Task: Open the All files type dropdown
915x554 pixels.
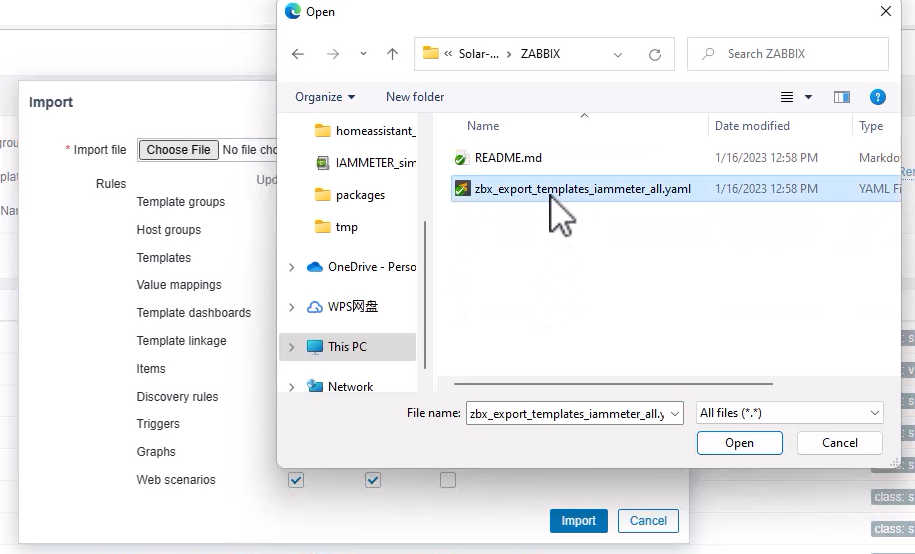Action: pos(789,413)
